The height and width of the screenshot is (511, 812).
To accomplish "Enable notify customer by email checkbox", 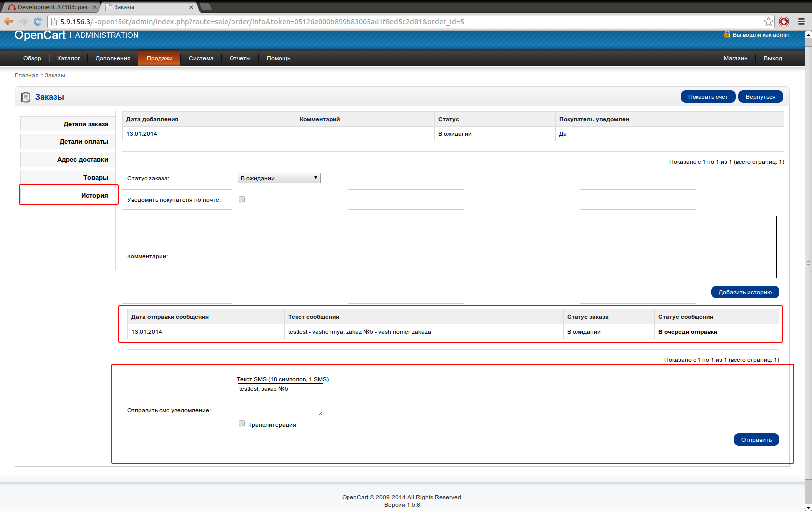I will pyautogui.click(x=242, y=199).
